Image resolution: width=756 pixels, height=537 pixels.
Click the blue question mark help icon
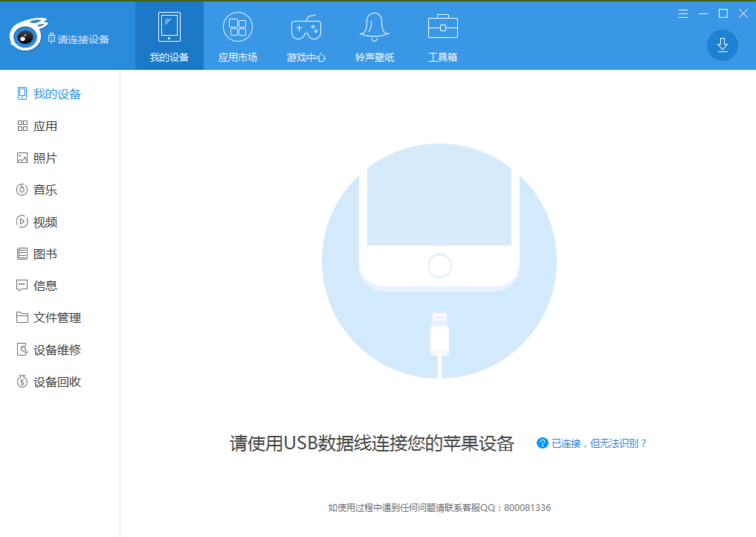543,443
